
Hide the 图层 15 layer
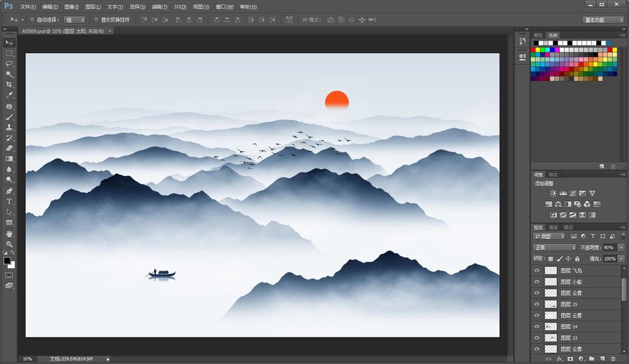click(537, 305)
